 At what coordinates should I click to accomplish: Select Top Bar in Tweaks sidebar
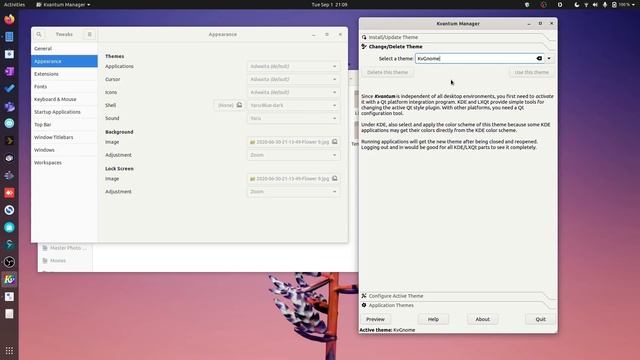pyautogui.click(x=64, y=124)
